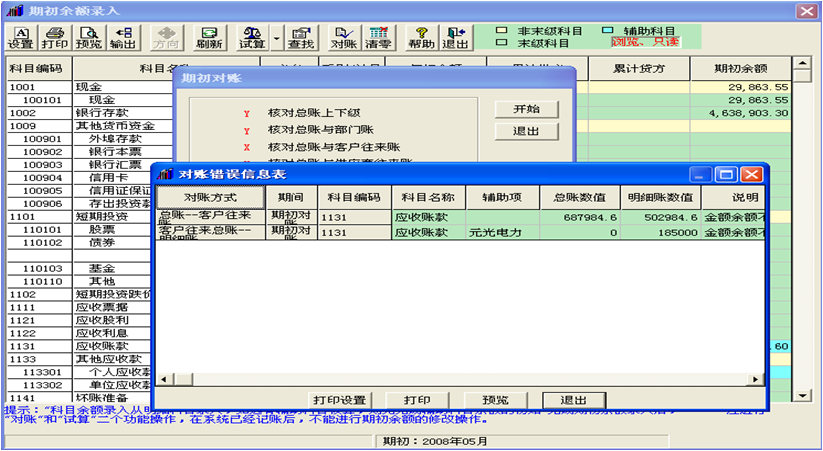The width and height of the screenshot is (823, 451).
Task: Click the 查找 (Find) toolbar icon
Action: [x=300, y=38]
